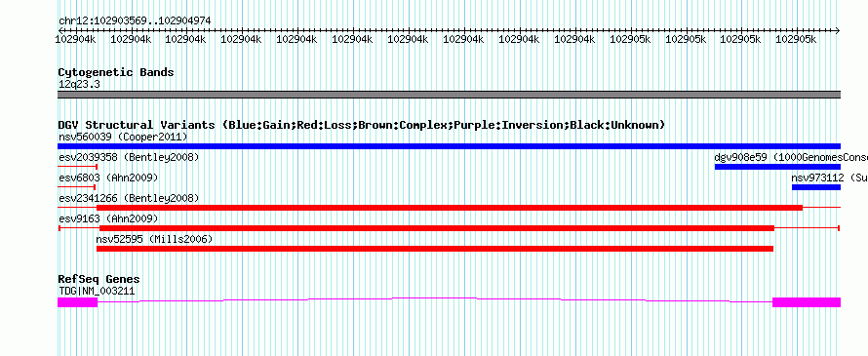Click the right magenta TDG exon block
This screenshot has height=356, width=868.
807,302
